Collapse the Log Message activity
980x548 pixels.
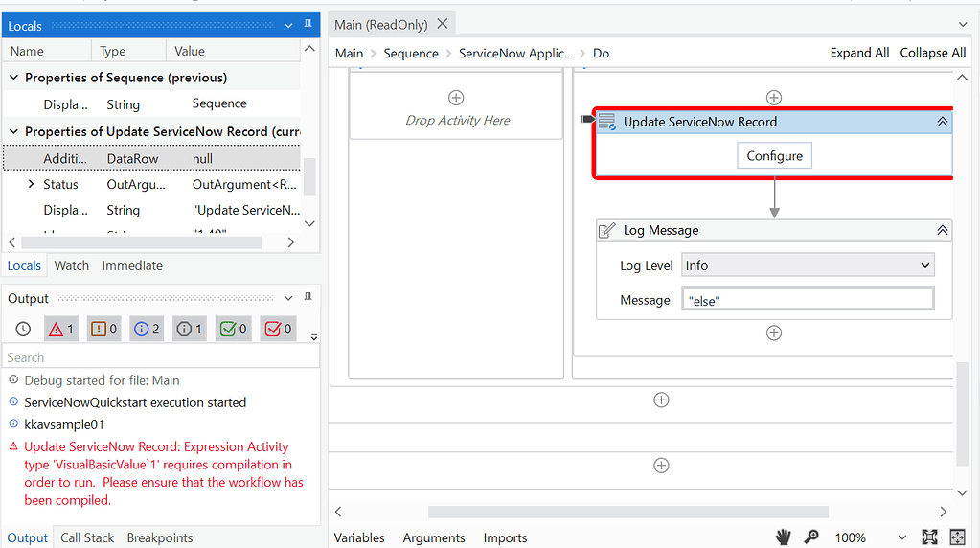pyautogui.click(x=943, y=230)
